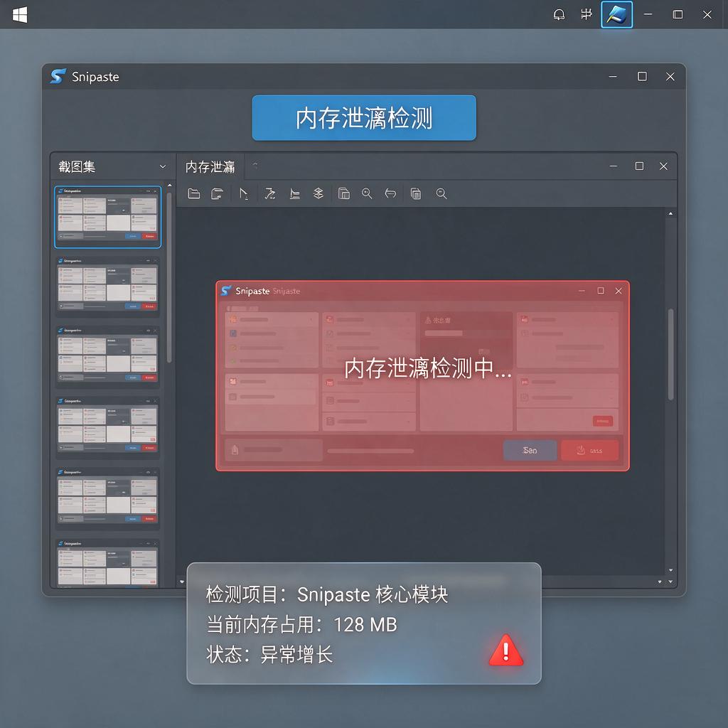Switch to the 内存泄漏 tab
The width and height of the screenshot is (728, 728).
[x=210, y=166]
